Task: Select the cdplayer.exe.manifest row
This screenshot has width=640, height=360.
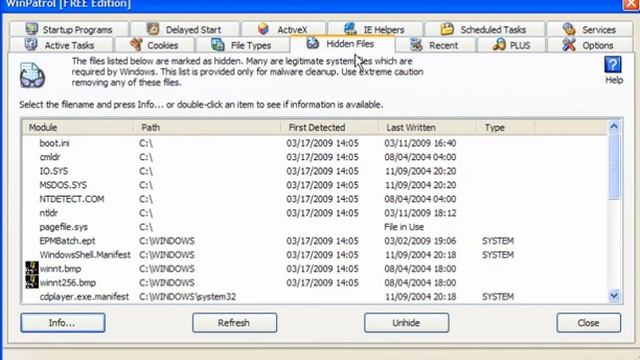Action: pyautogui.click(x=314, y=297)
